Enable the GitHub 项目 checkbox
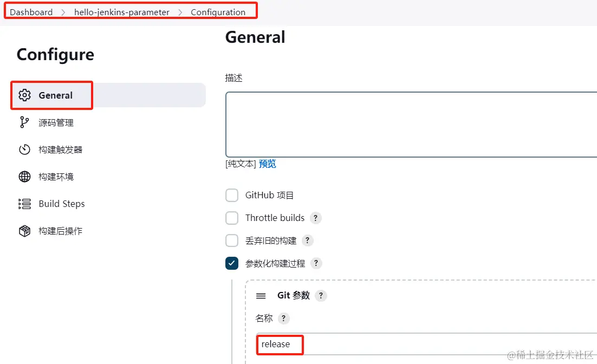 [232, 196]
